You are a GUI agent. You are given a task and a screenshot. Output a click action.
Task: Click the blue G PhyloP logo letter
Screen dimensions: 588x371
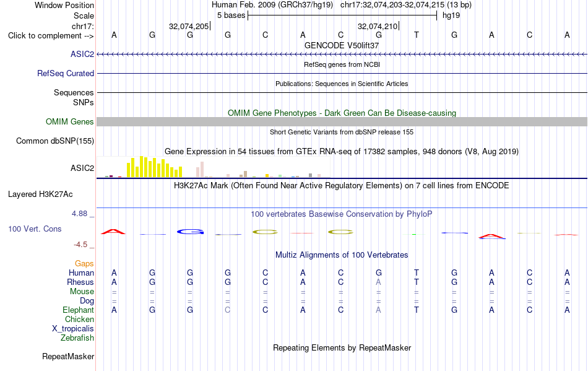pyautogui.click(x=190, y=232)
